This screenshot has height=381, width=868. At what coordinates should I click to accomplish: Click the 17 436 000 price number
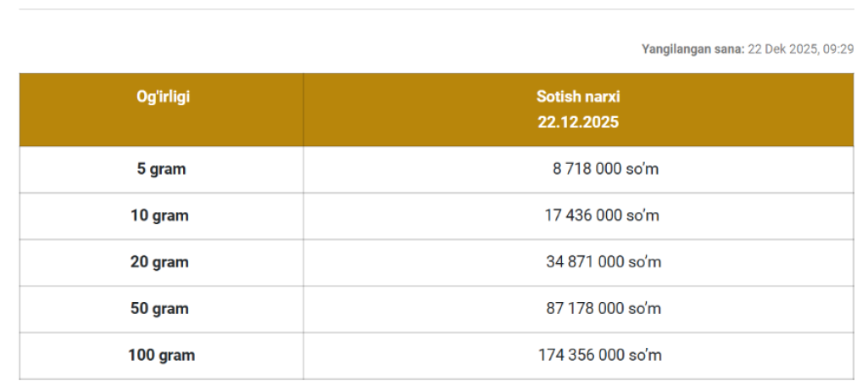(583, 216)
